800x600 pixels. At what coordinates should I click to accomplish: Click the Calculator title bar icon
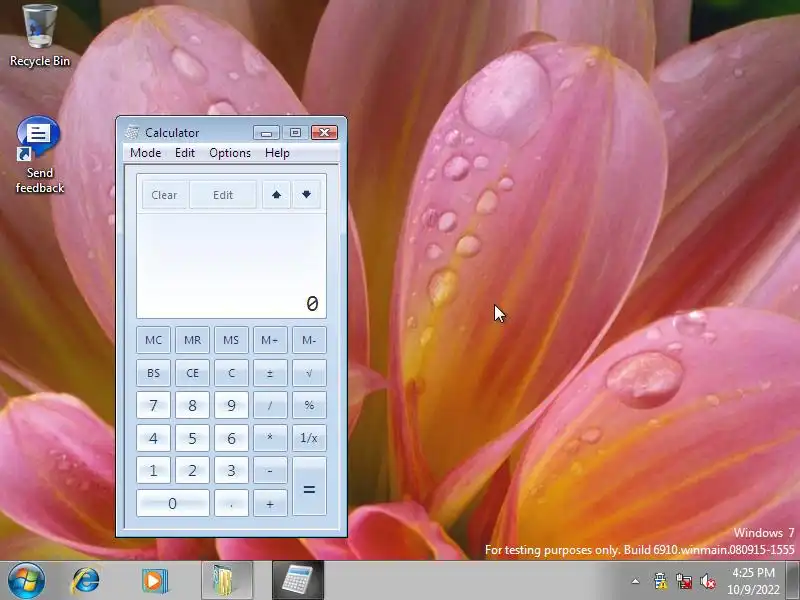click(x=133, y=132)
